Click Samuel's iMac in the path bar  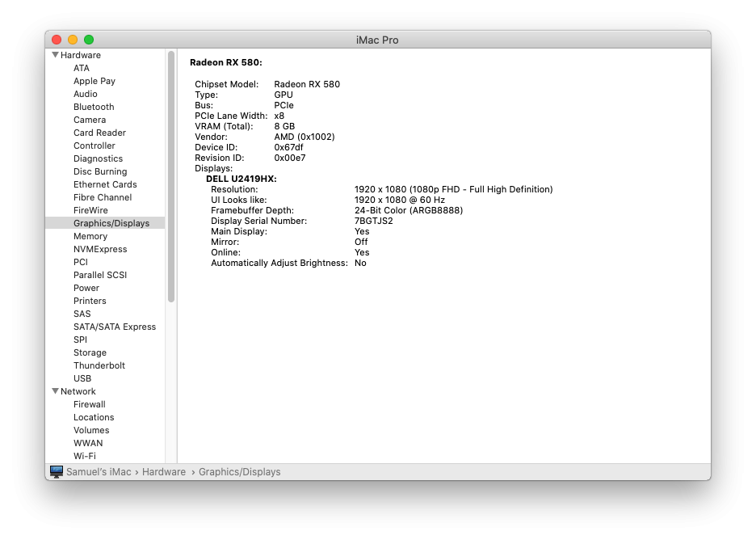tap(99, 472)
